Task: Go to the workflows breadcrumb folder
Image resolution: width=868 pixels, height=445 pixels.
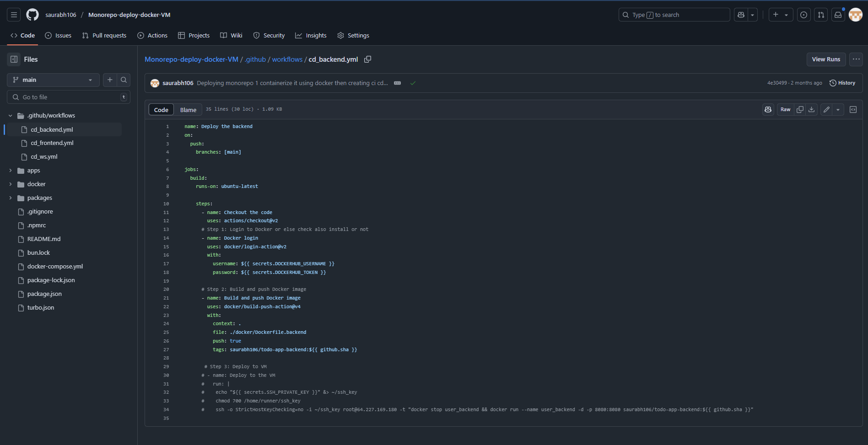Action: [287, 59]
